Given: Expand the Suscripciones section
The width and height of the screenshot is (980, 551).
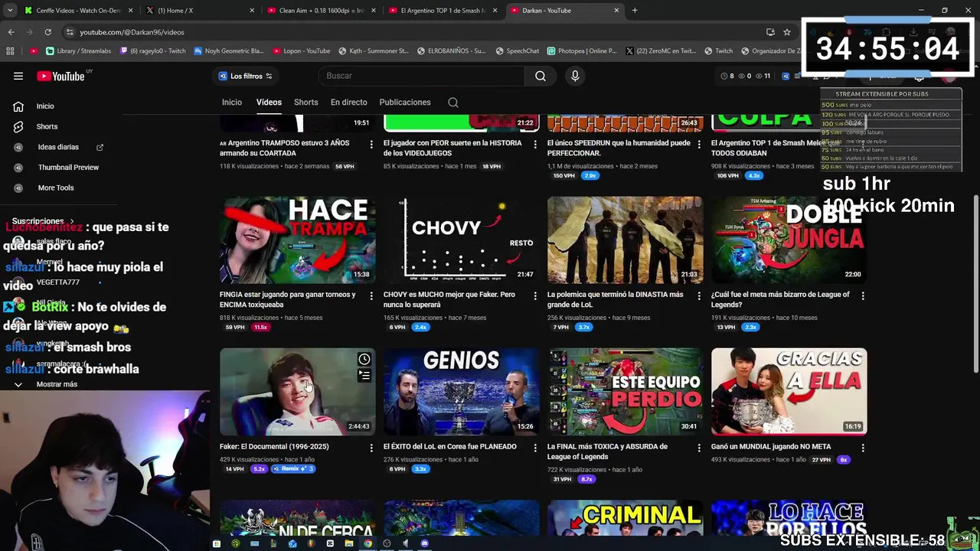Looking at the screenshot, I should 43,221.
